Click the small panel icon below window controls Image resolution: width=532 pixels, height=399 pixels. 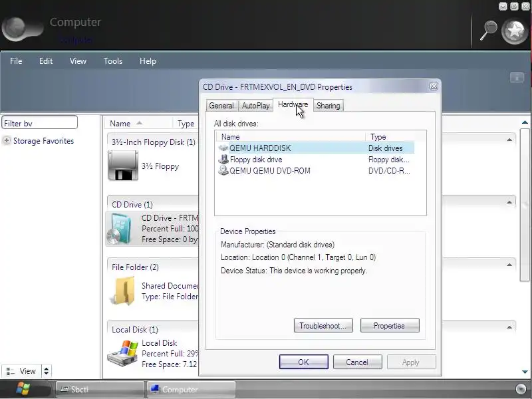(517, 78)
